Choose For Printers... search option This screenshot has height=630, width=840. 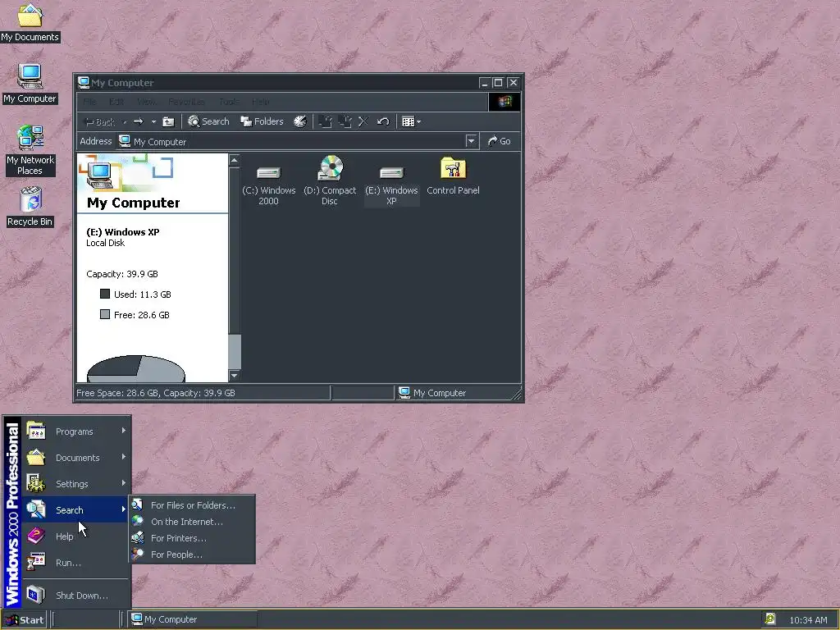point(192,538)
